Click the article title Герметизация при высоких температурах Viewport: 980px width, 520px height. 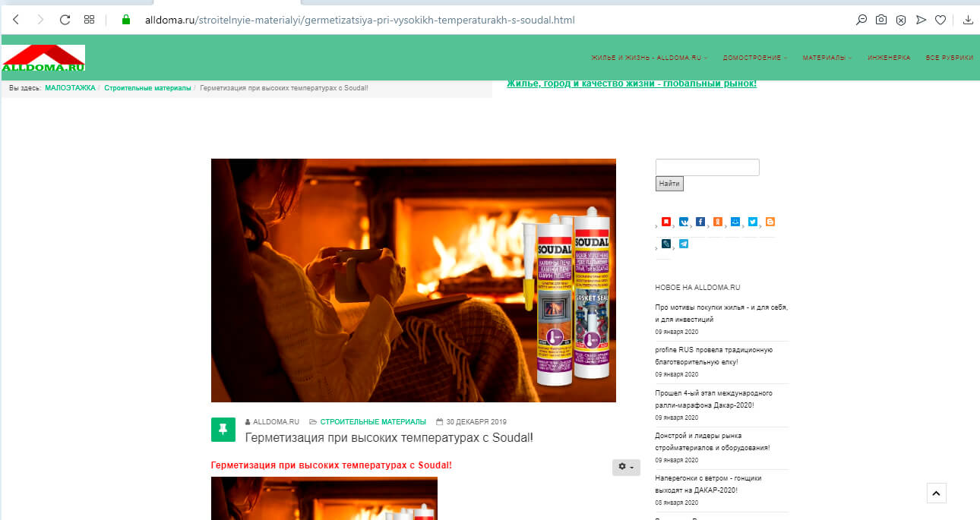pyautogui.click(x=389, y=437)
